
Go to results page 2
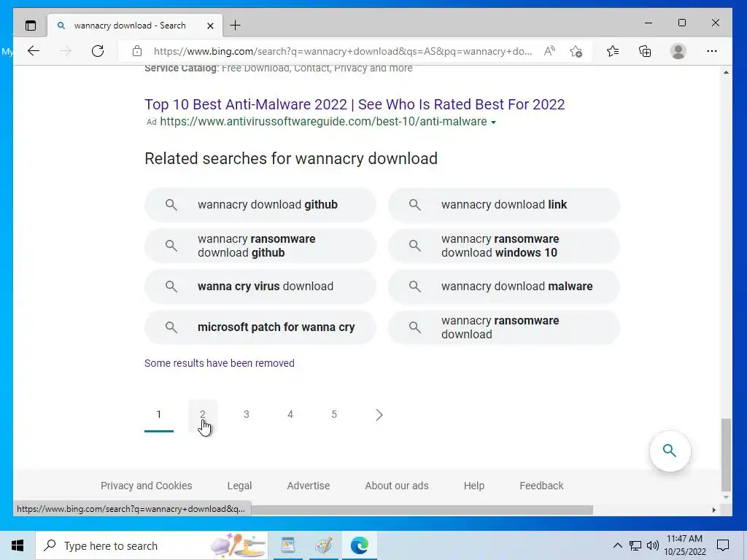coord(203,415)
